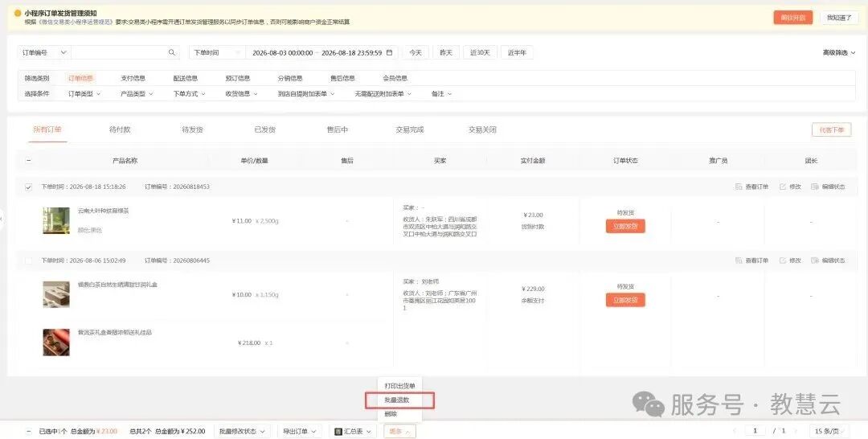Open the 云南大叶种烘青绿茶 product thumbnail
The width and height of the screenshot is (868, 439).
(56, 220)
